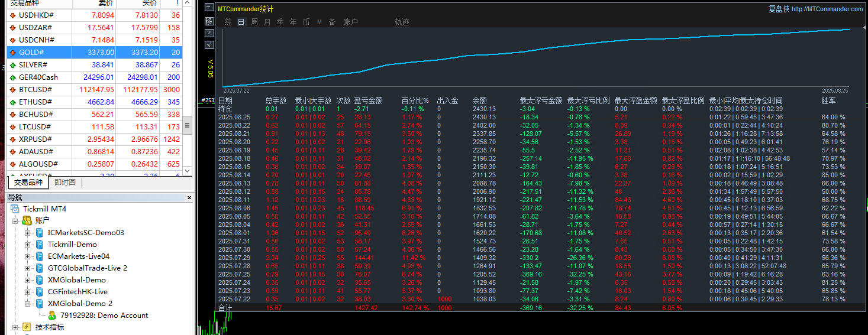Switch to the 综 summary tab

pyautogui.click(x=228, y=22)
